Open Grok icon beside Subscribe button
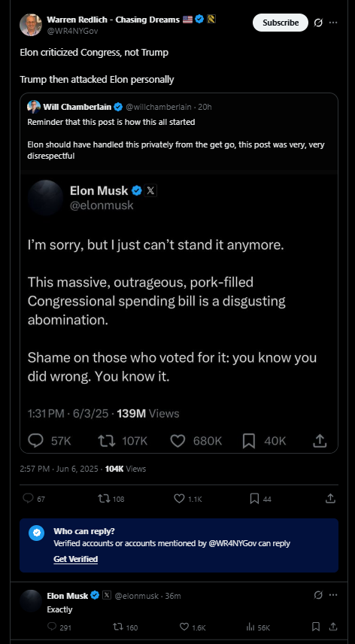355x644 pixels. (318, 23)
